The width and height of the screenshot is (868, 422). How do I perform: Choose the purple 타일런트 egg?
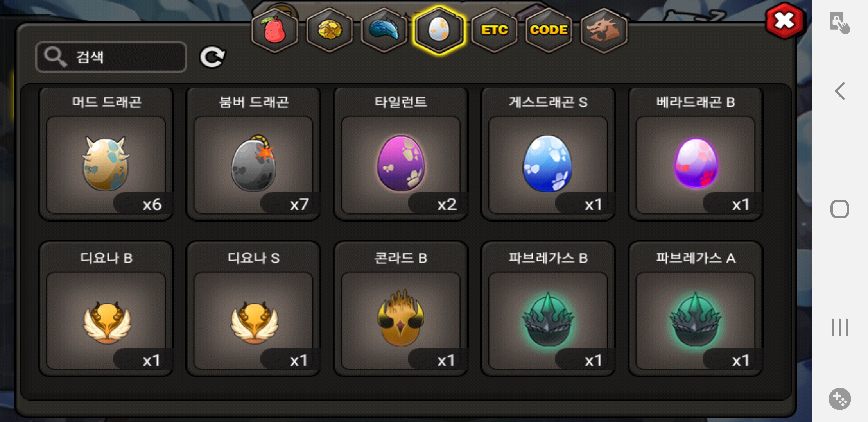(x=401, y=154)
